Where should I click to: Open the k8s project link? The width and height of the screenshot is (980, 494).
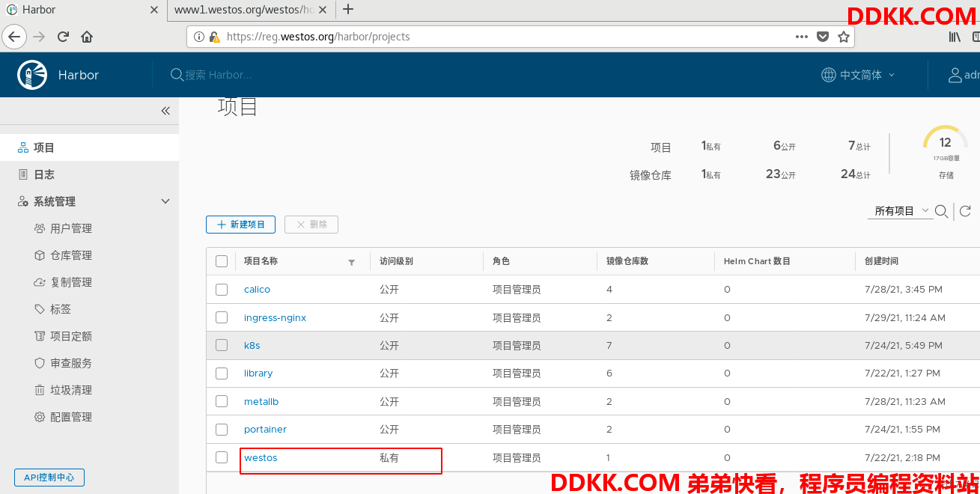click(x=252, y=345)
